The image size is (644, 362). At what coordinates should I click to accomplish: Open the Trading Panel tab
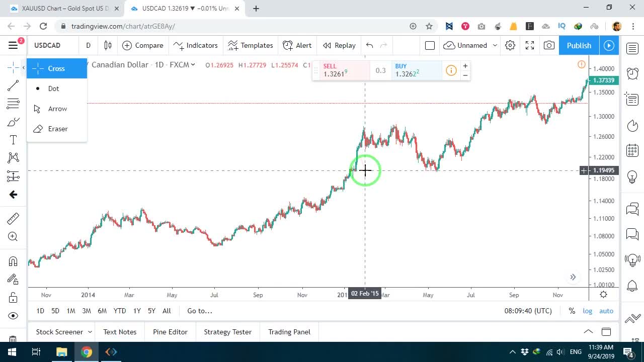tap(289, 332)
